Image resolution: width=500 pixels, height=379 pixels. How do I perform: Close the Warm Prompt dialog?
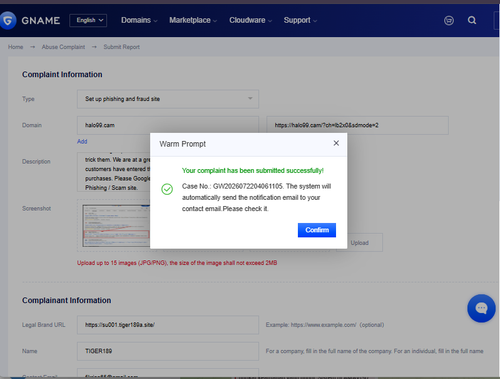(x=336, y=143)
